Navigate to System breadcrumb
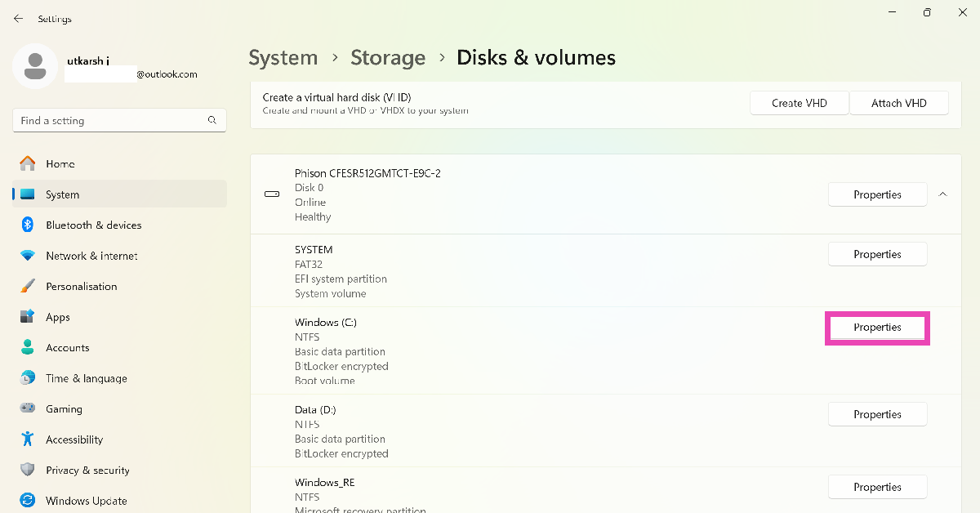 click(283, 58)
